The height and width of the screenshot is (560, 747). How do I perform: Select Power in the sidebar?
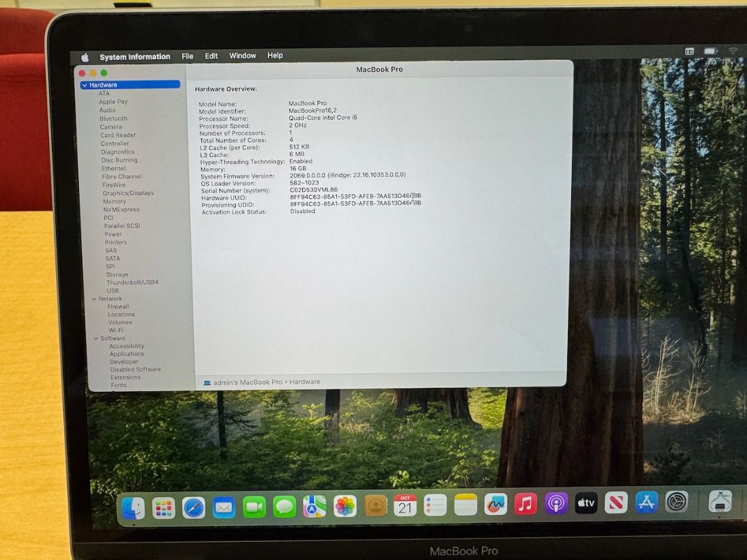[x=113, y=234]
